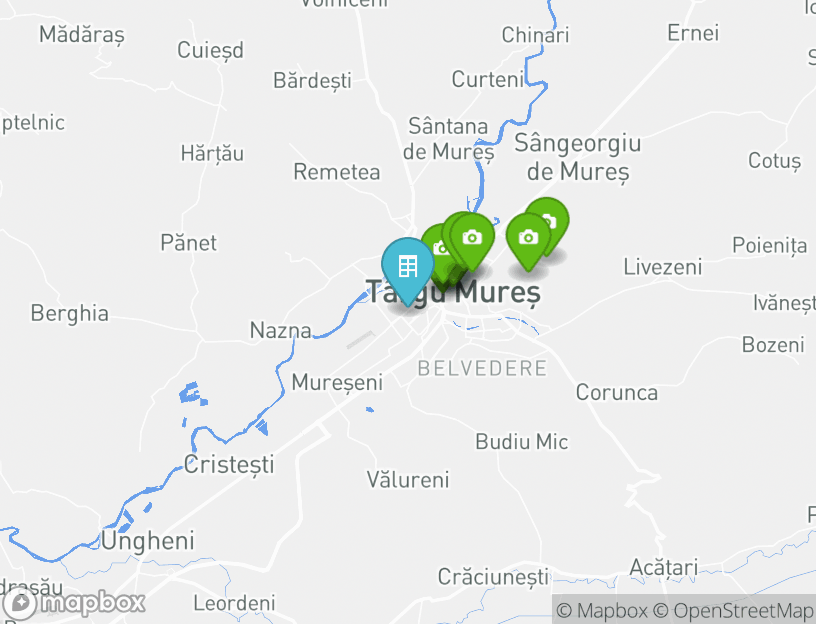Image resolution: width=816 pixels, height=624 pixels.
Task: Open the © OpenStreetMap attribution link
Action: (733, 610)
